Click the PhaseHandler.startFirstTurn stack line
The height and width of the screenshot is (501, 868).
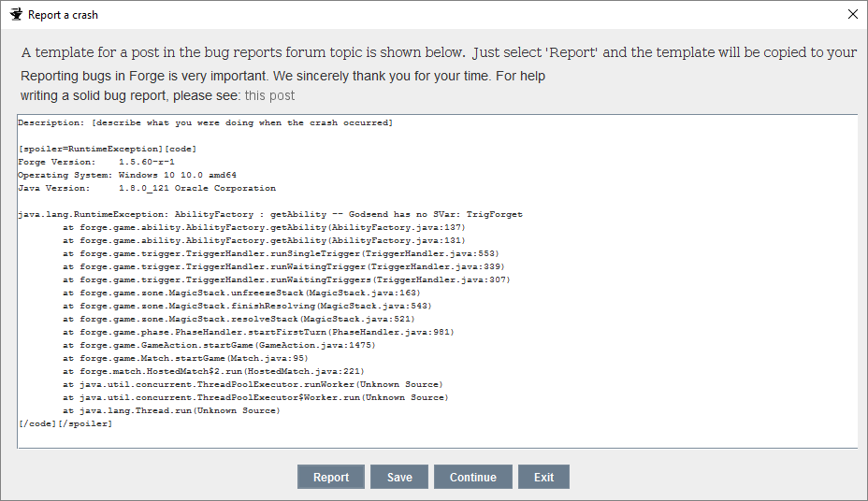258,332
